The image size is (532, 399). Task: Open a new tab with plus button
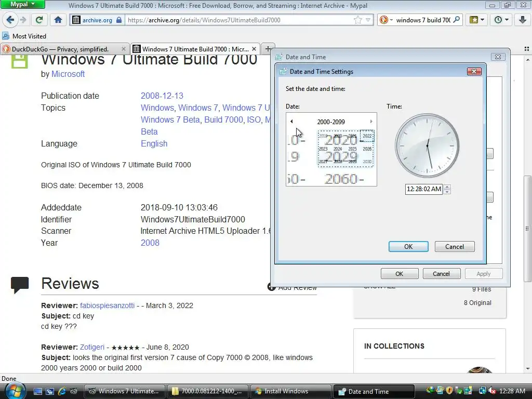[268, 49]
